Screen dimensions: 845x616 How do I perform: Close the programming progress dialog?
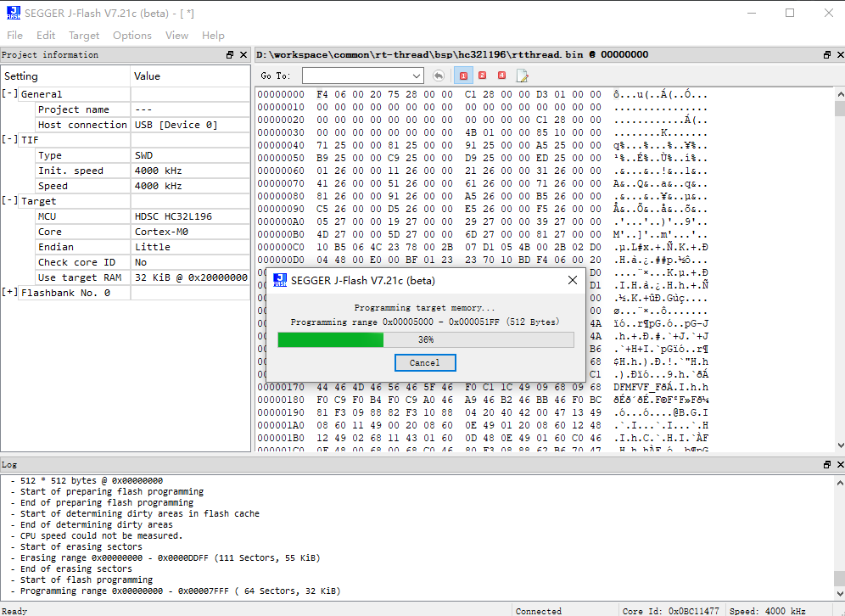coord(572,280)
